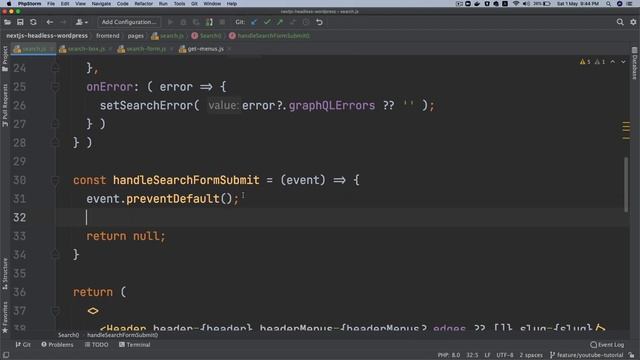Viewport: 640px width, 360px height.
Task: Change file encoding UTF-8 in status bar
Action: coord(505,355)
